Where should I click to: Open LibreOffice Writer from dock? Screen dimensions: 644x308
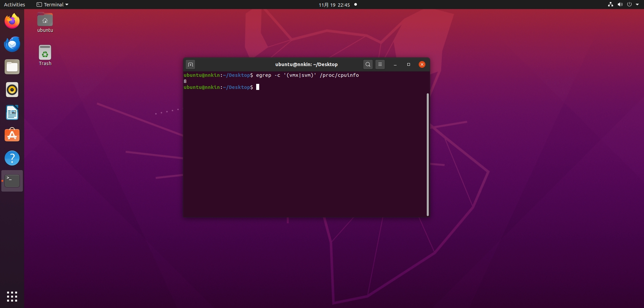(x=12, y=113)
